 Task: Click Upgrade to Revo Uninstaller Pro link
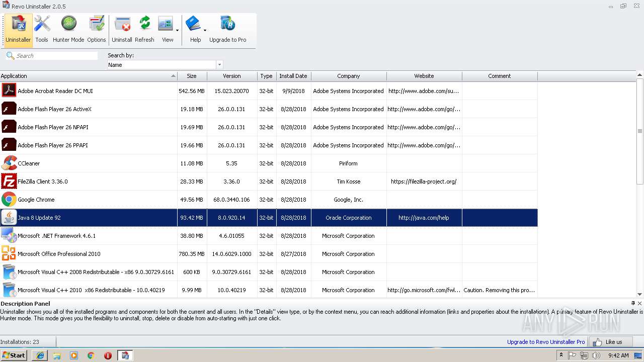point(546,342)
